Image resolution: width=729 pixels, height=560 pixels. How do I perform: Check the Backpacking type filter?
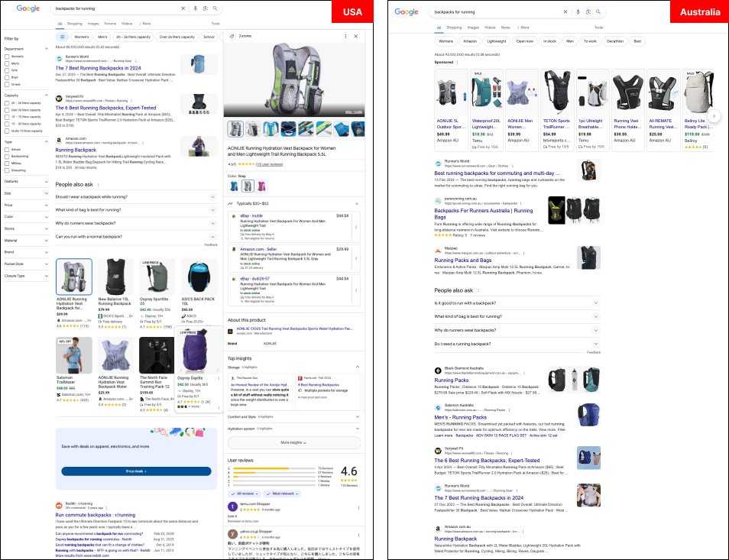(x=7, y=157)
